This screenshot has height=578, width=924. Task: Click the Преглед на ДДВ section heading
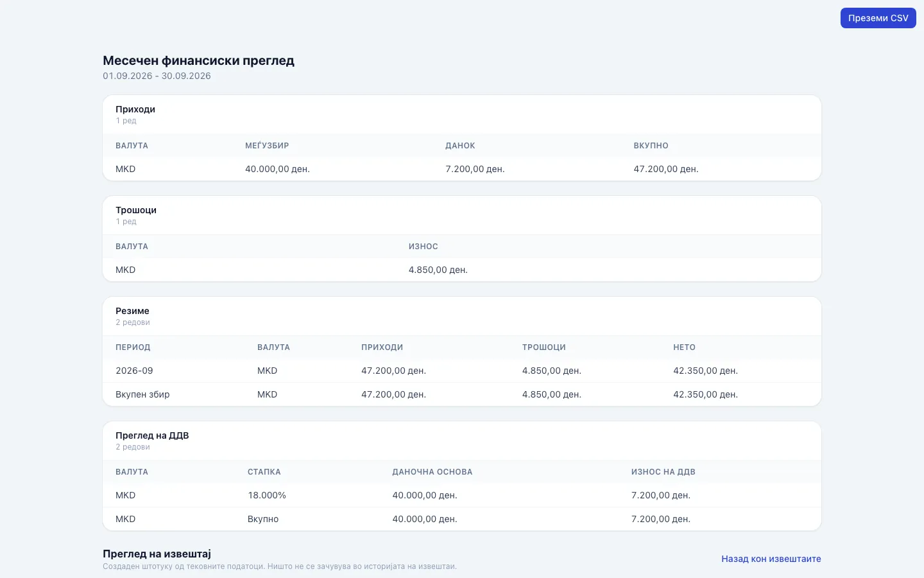tap(152, 435)
